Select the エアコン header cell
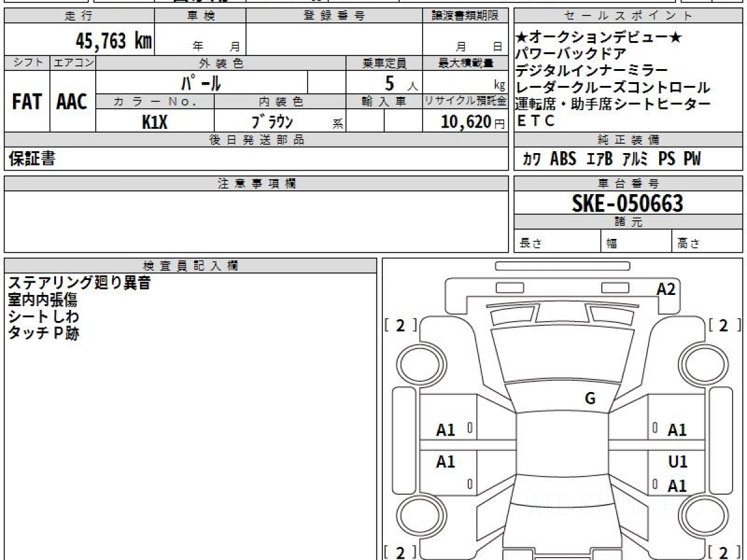This screenshot has height=560, width=747. (73, 63)
